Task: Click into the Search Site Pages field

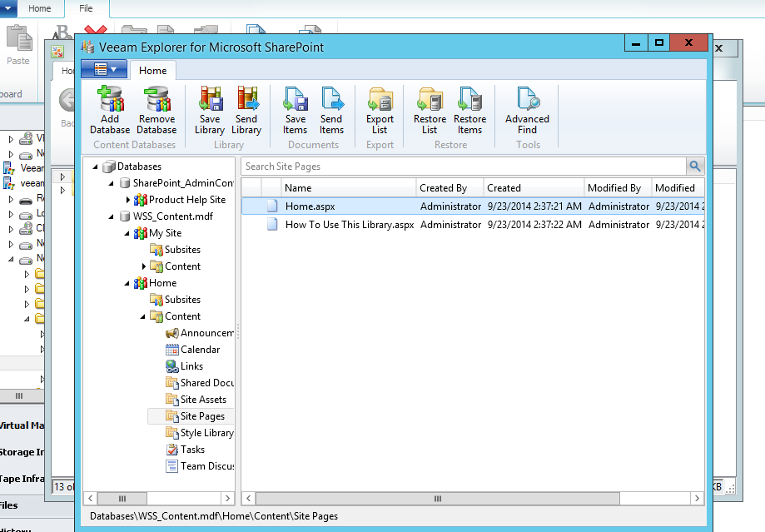Action: (464, 167)
